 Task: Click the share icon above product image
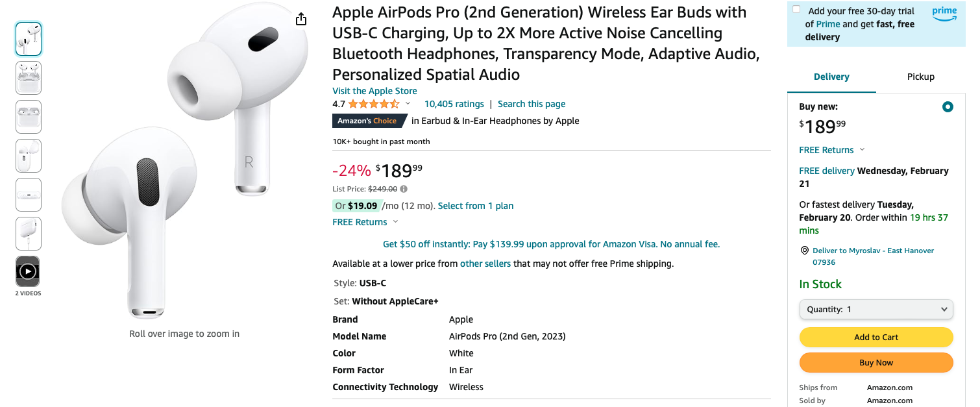point(300,19)
